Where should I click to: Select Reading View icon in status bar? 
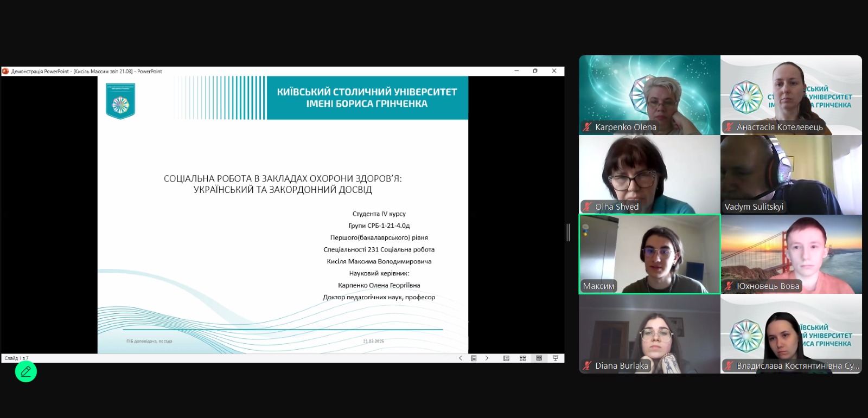tap(539, 358)
